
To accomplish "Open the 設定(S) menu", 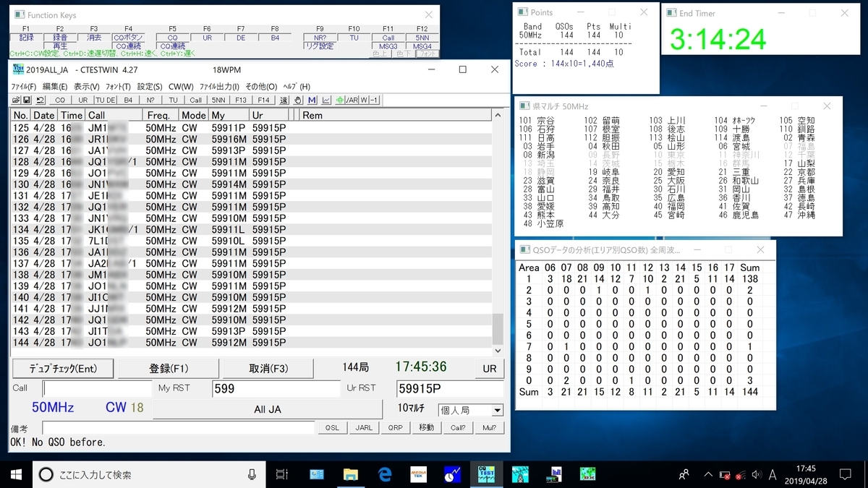I will 150,86.
